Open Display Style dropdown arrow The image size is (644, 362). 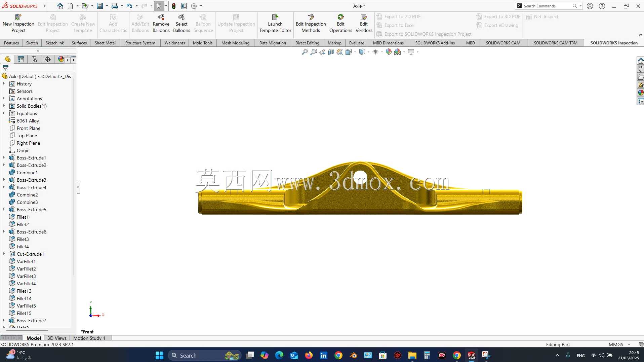tap(368, 52)
